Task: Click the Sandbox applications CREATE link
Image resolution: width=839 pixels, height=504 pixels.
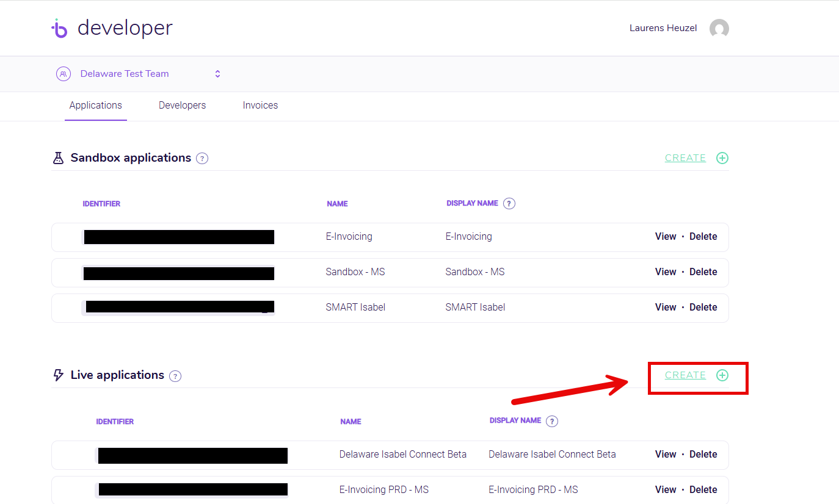Action: pos(685,158)
